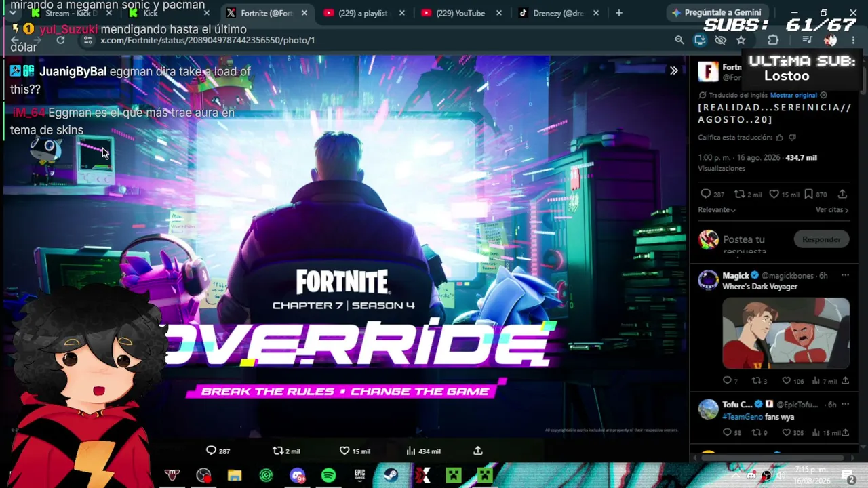
Task: Click the Responder button
Action: click(821, 239)
